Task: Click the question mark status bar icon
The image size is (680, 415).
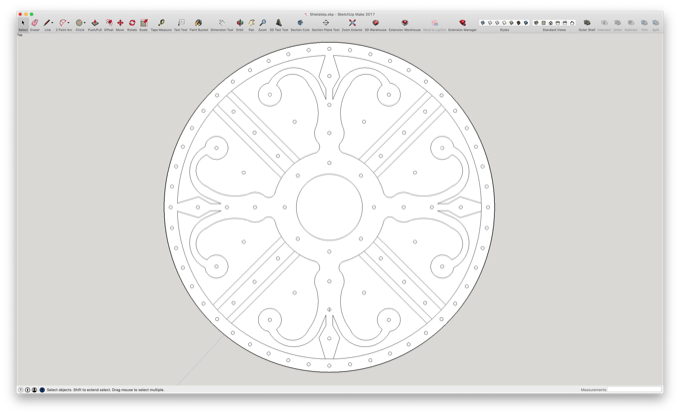Action: point(20,390)
